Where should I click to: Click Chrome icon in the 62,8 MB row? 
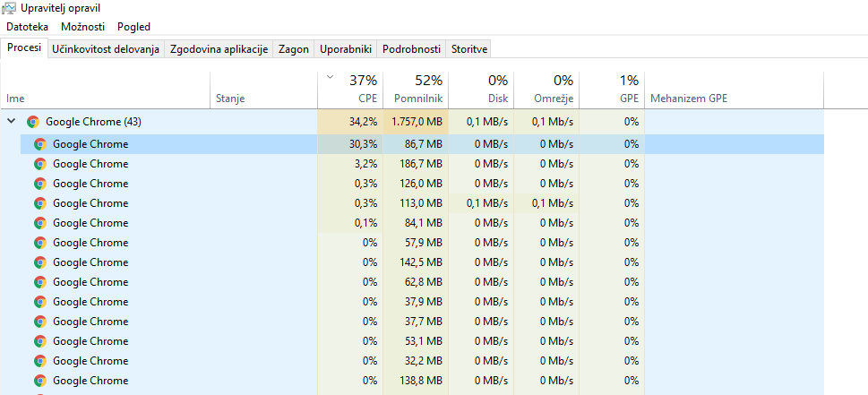tap(39, 282)
